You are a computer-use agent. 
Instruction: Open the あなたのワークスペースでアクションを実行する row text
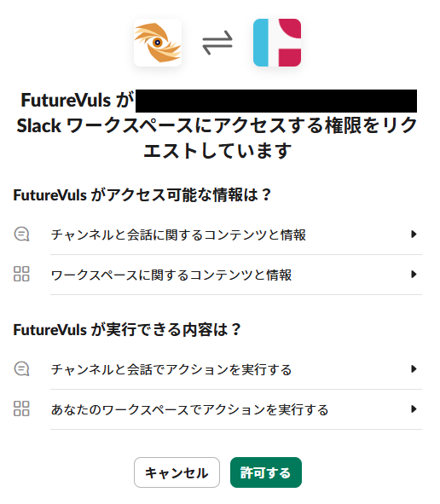click(189, 409)
